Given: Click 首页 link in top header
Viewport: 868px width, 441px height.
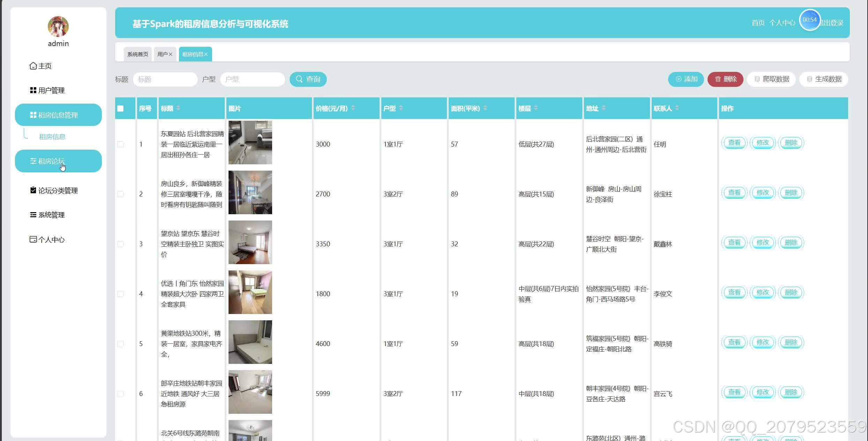Looking at the screenshot, I should (758, 23).
